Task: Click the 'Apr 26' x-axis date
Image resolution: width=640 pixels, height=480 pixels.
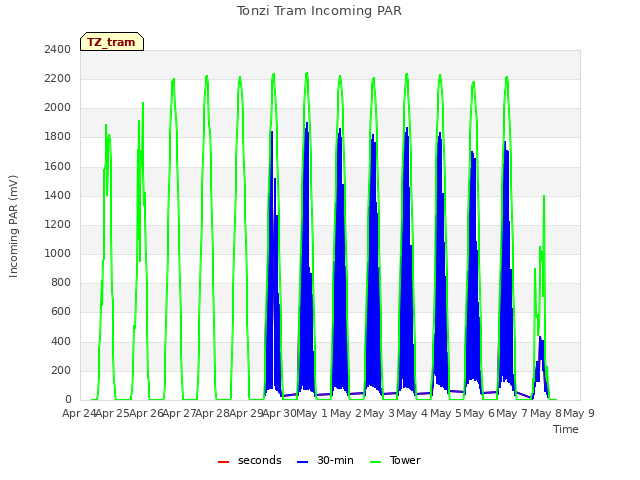Action: [146, 413]
